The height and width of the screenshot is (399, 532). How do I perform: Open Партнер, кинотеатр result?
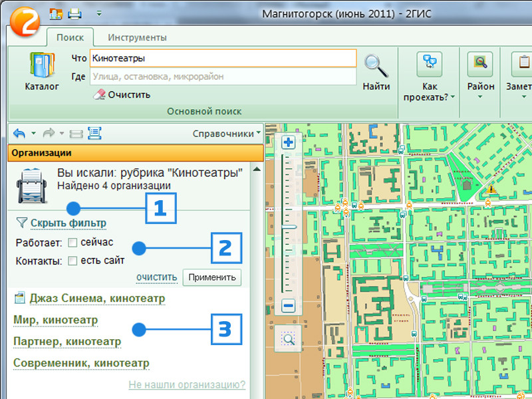(67, 342)
